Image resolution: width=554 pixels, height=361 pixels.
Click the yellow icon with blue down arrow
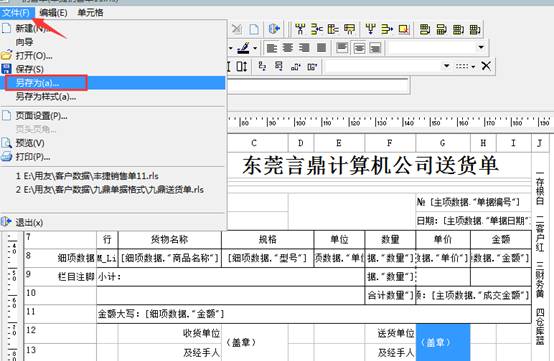[x=371, y=29]
